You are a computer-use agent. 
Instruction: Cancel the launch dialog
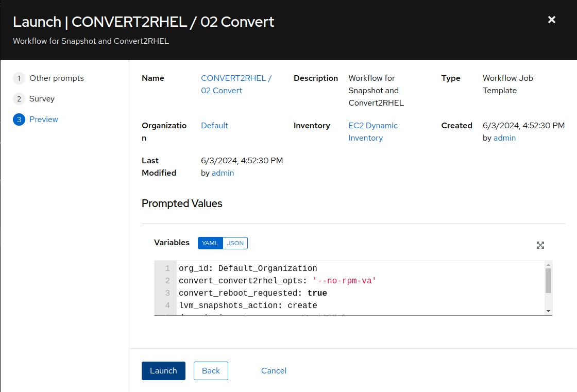[274, 371]
